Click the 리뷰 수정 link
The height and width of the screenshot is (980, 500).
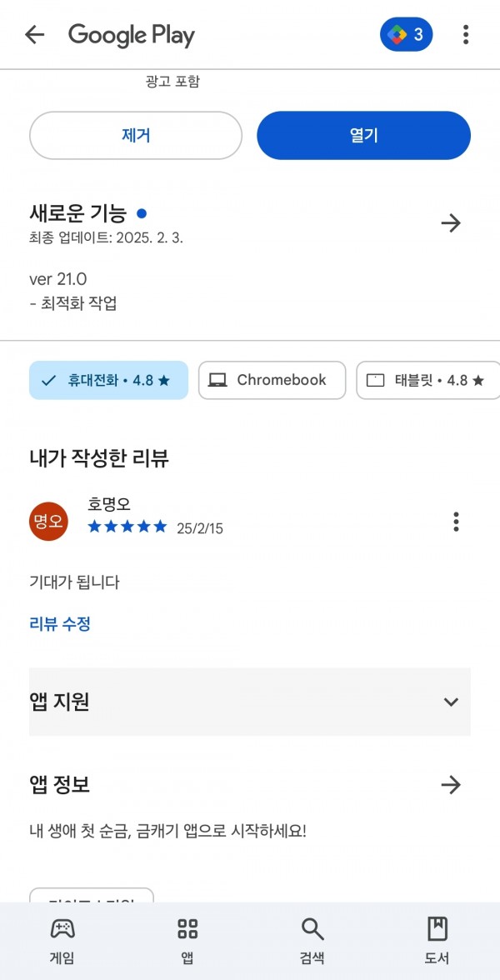(x=60, y=623)
